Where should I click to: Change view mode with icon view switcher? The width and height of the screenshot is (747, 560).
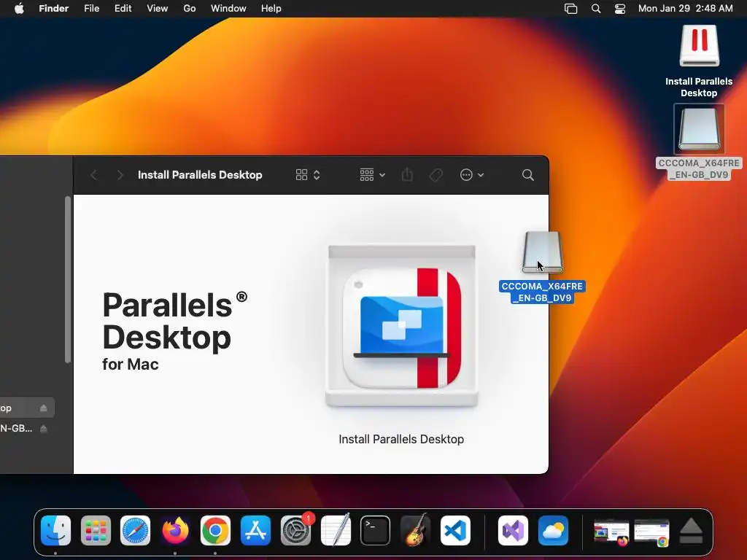[308, 175]
